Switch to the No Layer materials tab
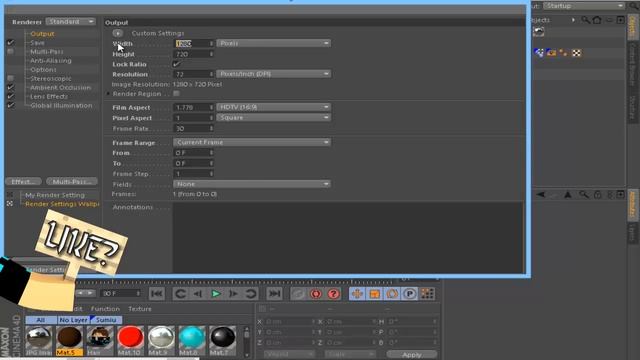 (73, 320)
